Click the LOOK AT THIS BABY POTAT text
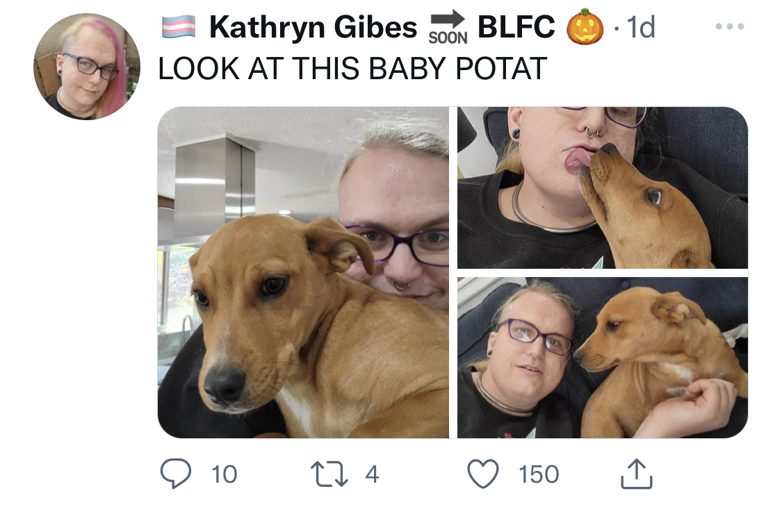The width and height of the screenshot is (782, 532). click(x=352, y=68)
